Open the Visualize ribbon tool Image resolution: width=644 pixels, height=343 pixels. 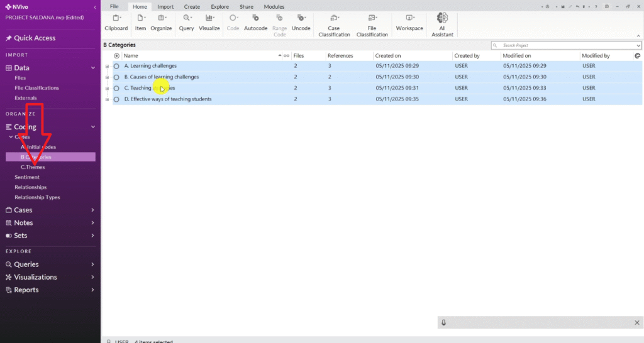209,23
